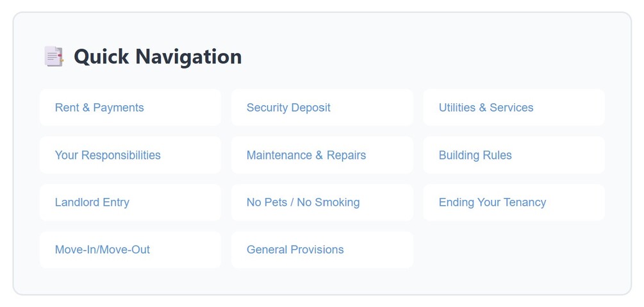The width and height of the screenshot is (644, 307).
Task: Open the Your Responsibilities link
Action: pyautogui.click(x=108, y=155)
